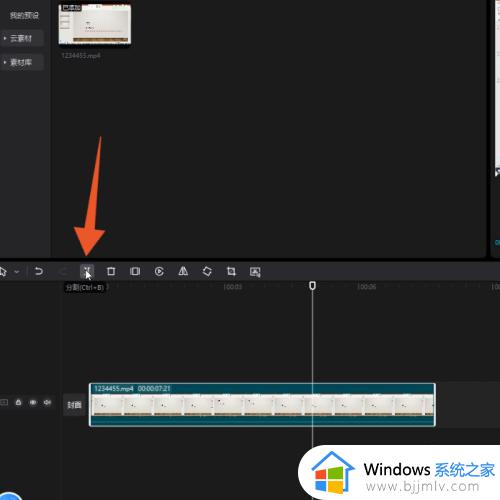The height and width of the screenshot is (500, 500).
Task: Click the greyed-out redo arrow
Action: pyautogui.click(x=63, y=271)
